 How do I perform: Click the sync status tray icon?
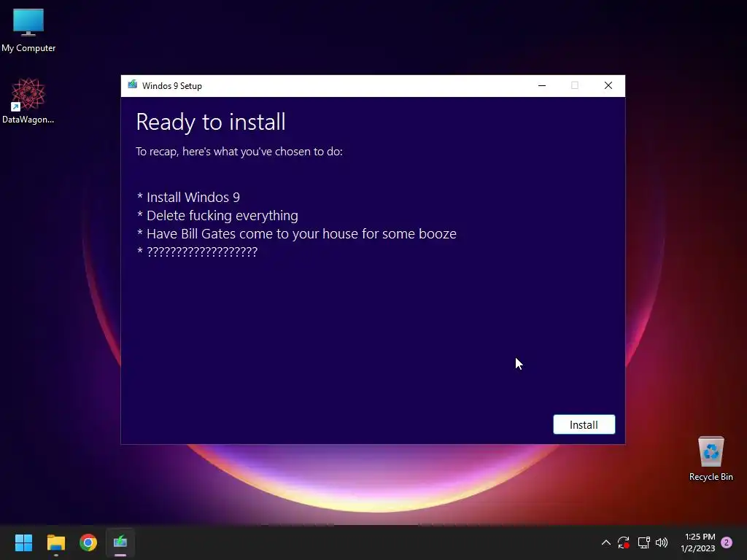(x=624, y=542)
